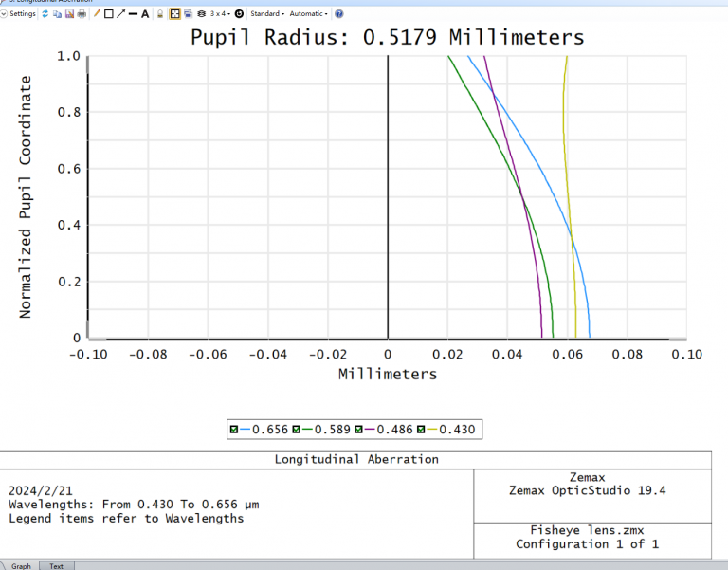Click the Longitudinal Aberration table header
This screenshot has height=570, width=728.
(x=356, y=459)
